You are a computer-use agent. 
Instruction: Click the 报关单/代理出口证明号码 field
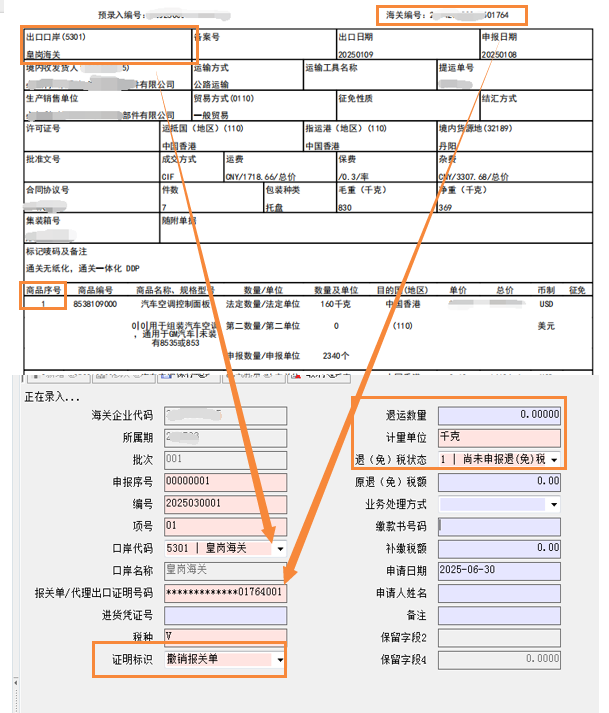[x=226, y=593]
